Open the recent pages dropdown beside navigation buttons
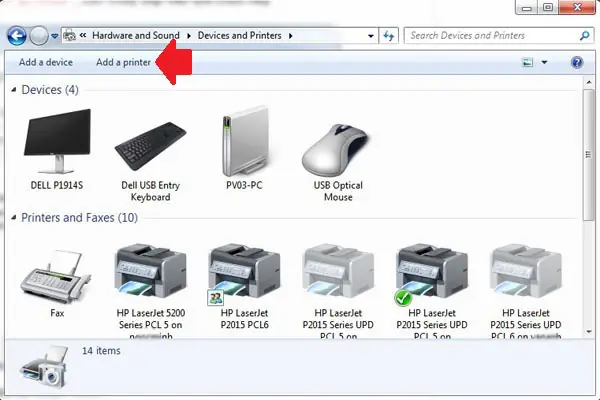The height and width of the screenshot is (400, 600). pos(55,36)
